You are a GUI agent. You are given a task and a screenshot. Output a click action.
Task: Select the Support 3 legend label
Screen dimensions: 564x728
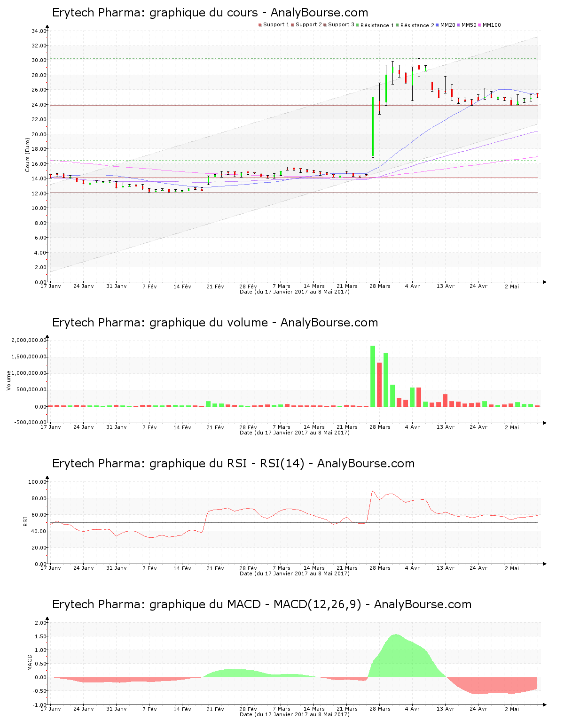pos(341,25)
